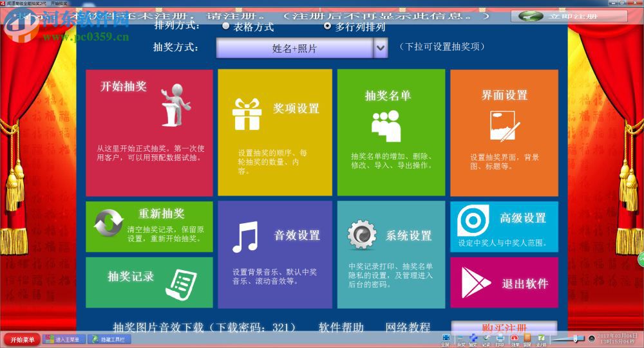Click the 购买注册 button
This screenshot has width=644, height=348.
click(x=504, y=327)
